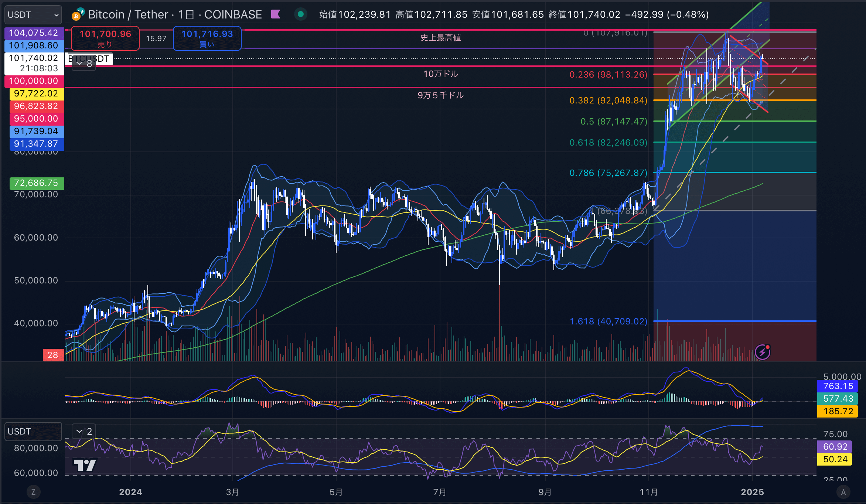The image size is (866, 504).
Task: Click the teal MACD value 577.43
Action: [838, 399]
